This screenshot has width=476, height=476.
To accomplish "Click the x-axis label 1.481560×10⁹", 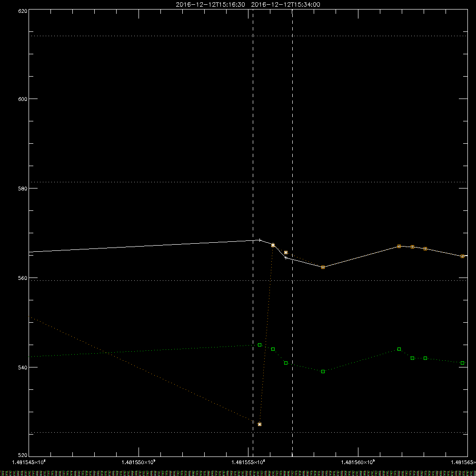I will point(358,462).
